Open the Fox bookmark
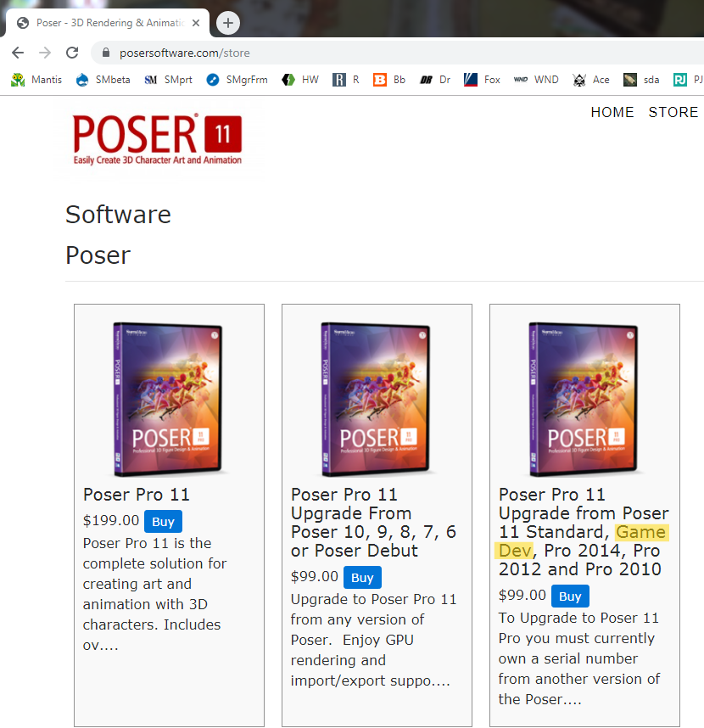704x728 pixels. pyautogui.click(x=482, y=80)
